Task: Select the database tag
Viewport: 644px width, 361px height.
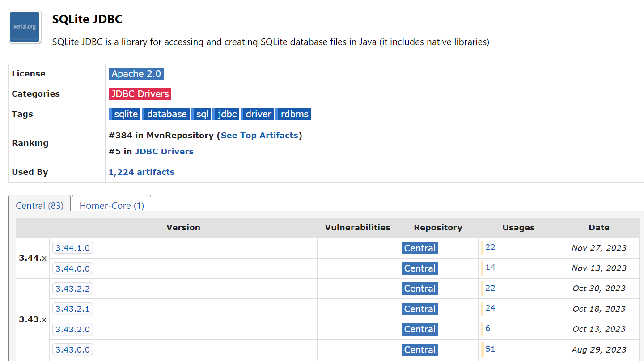Action: [x=166, y=114]
